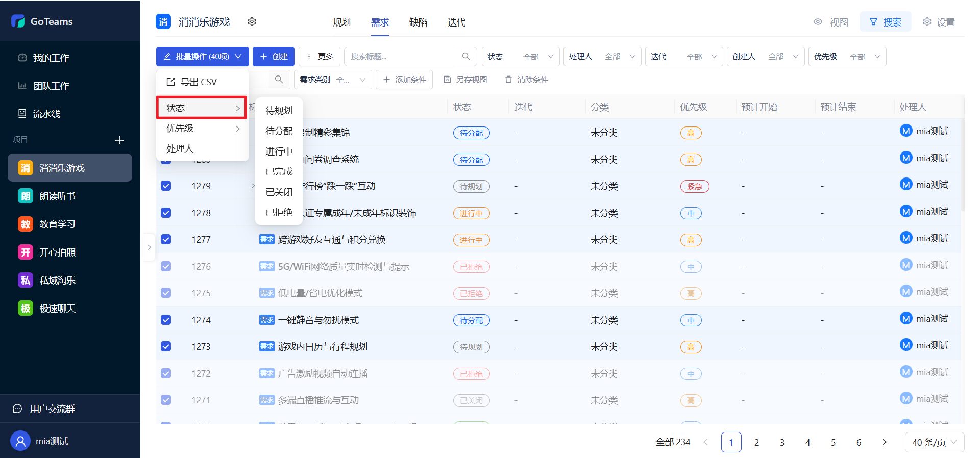Open the 需求类别 filter dropdown
Viewport: 980px width, 458px height.
click(x=333, y=80)
